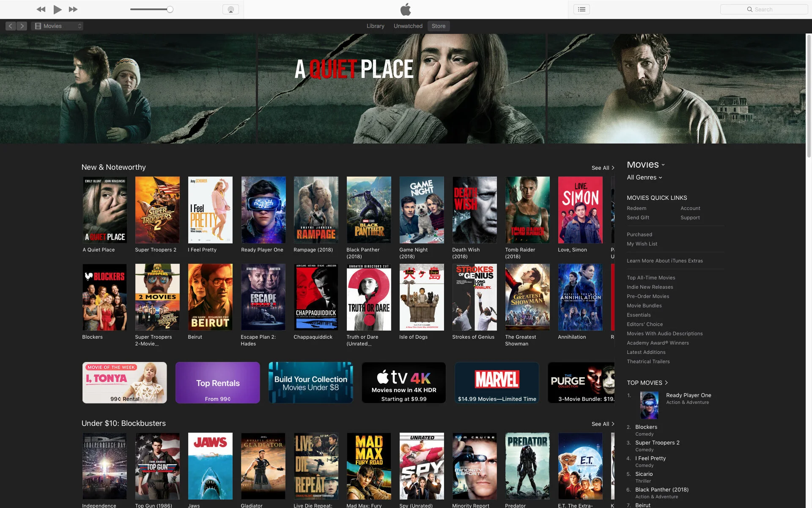This screenshot has height=508, width=812.
Task: Open the Ready Player One poster in New & Noteworthy
Action: pos(263,210)
